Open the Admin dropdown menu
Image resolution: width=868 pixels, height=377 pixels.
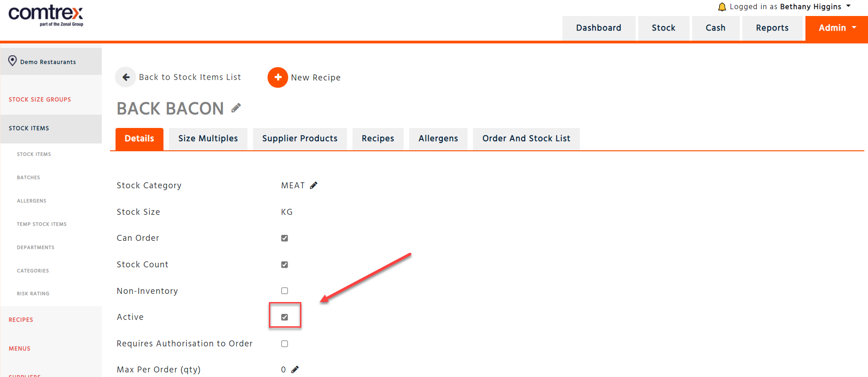point(836,28)
